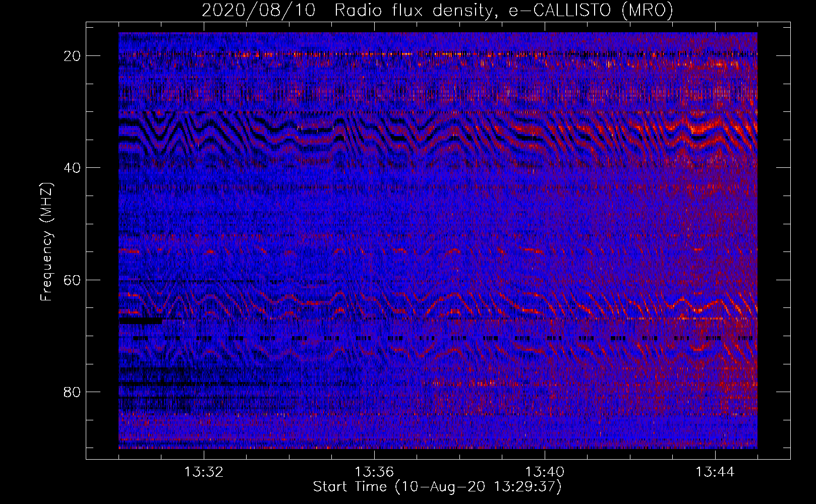Click the '13:40' time tick label
This screenshot has width=816, height=504.
545,472
